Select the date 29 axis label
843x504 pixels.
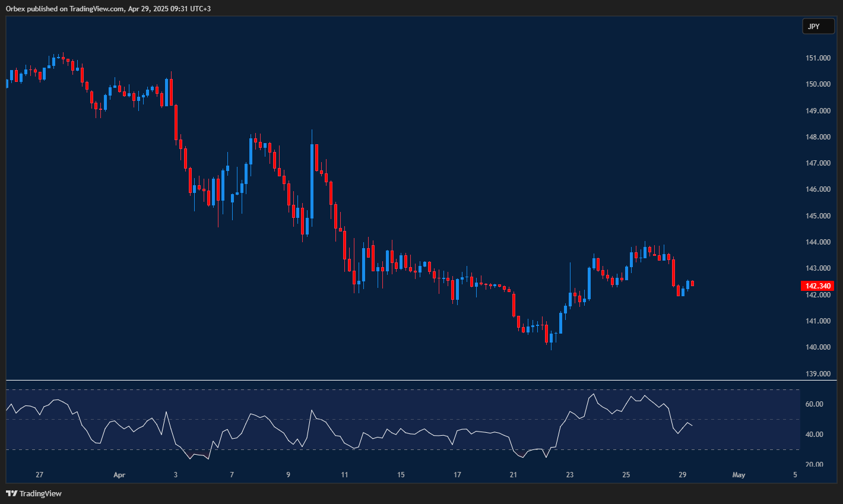[x=683, y=475]
